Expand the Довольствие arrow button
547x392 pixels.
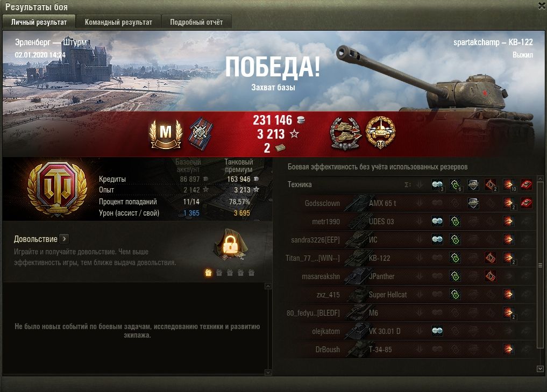[x=64, y=239]
